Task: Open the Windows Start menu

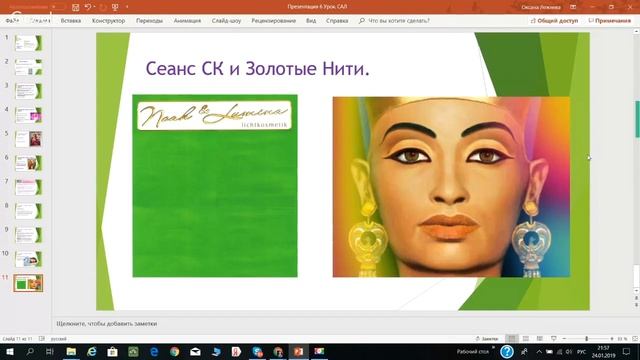Action: [10, 351]
